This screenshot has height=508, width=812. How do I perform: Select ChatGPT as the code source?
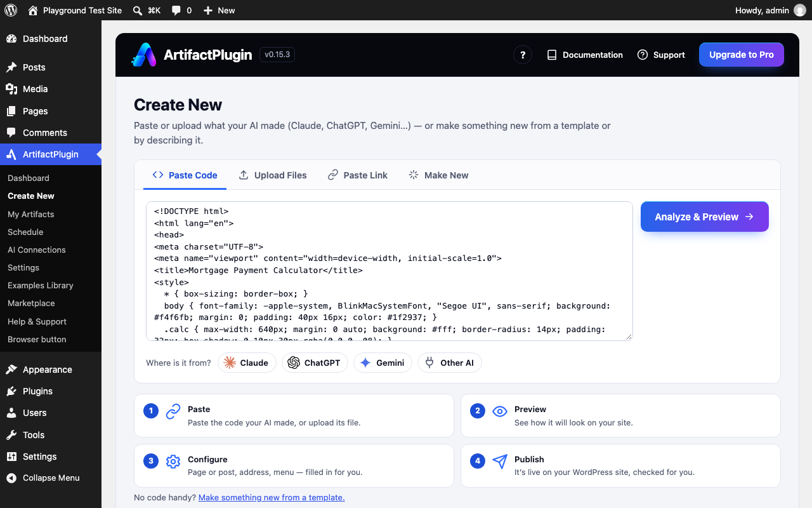[315, 363]
